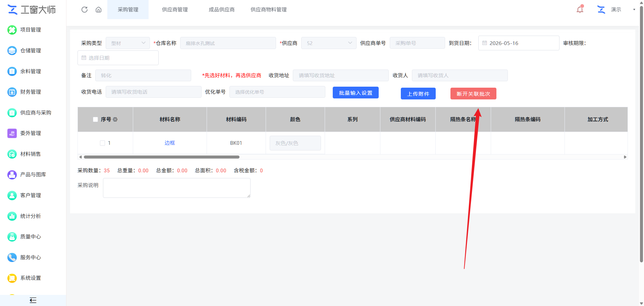Click the 批量输入设置 button
The height and width of the screenshot is (306, 644).
[356, 93]
